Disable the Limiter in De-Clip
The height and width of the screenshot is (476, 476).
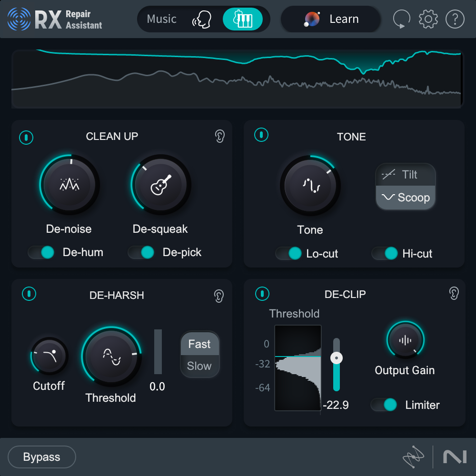pyautogui.click(x=385, y=405)
